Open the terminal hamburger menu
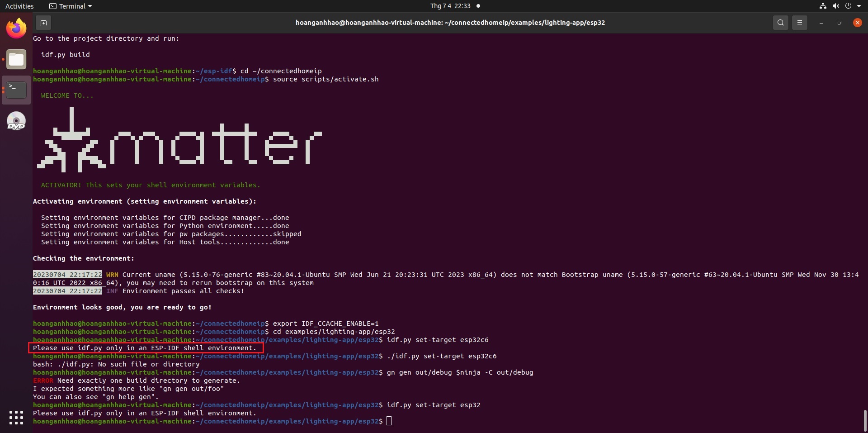This screenshot has width=868, height=433. point(799,23)
